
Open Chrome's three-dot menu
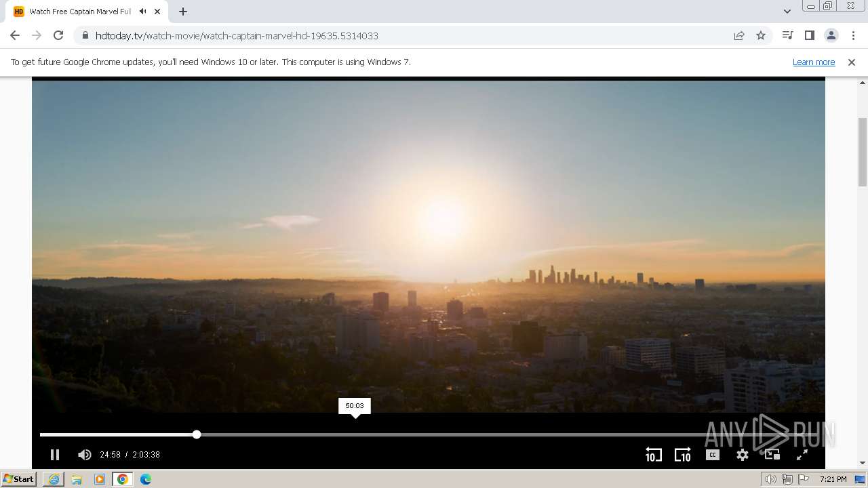(853, 35)
